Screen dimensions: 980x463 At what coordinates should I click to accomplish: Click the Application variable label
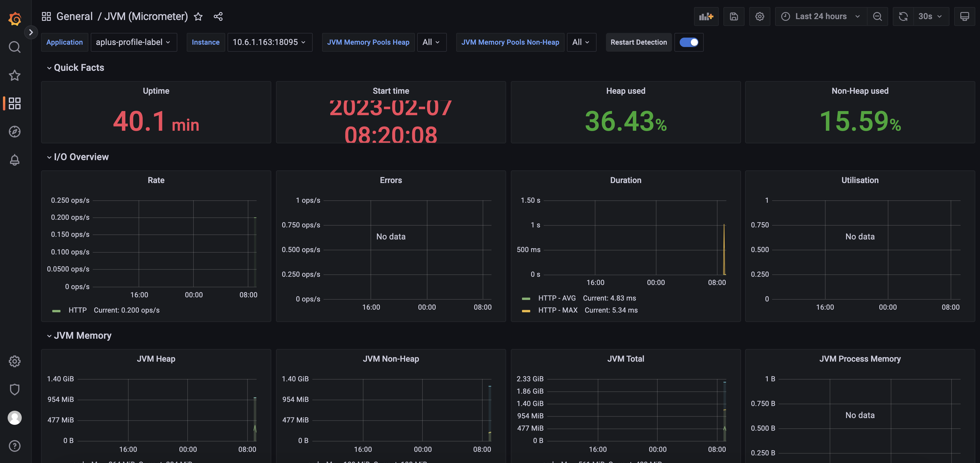point(64,42)
